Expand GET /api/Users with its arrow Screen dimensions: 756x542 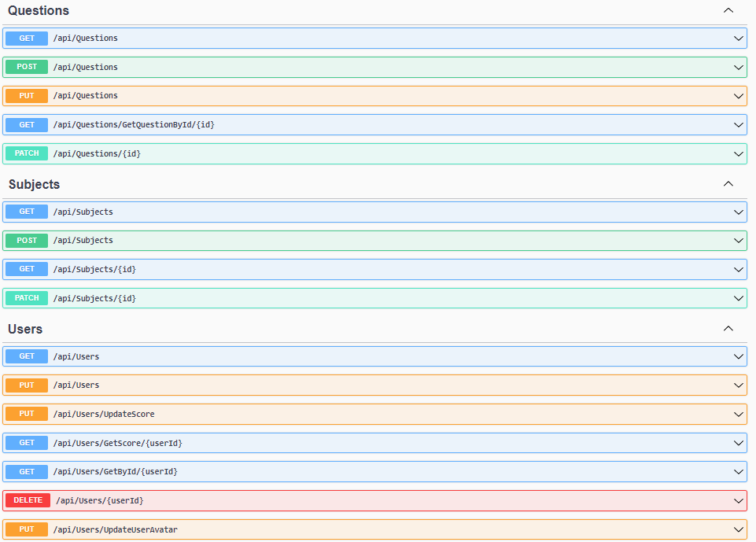[738, 356]
